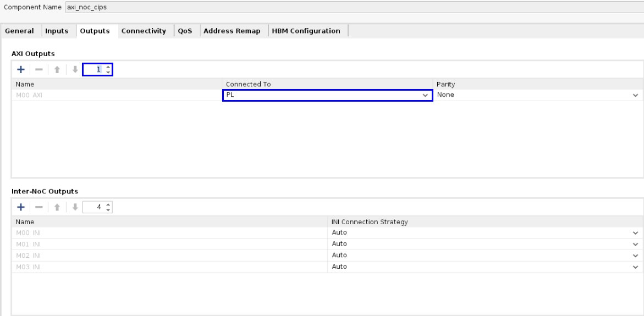Move Inter-NoC output down with arrow icon
Image resolution: width=644 pixels, height=316 pixels.
75,207
